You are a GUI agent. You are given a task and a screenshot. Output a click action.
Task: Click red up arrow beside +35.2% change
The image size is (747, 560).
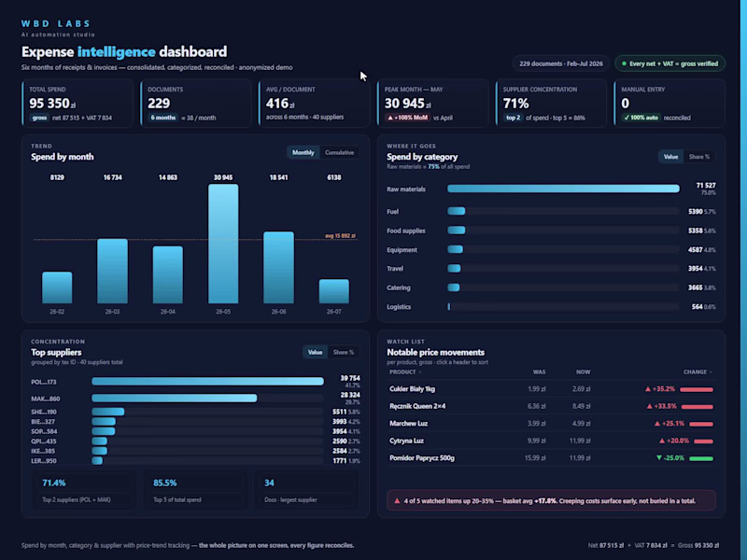click(647, 389)
